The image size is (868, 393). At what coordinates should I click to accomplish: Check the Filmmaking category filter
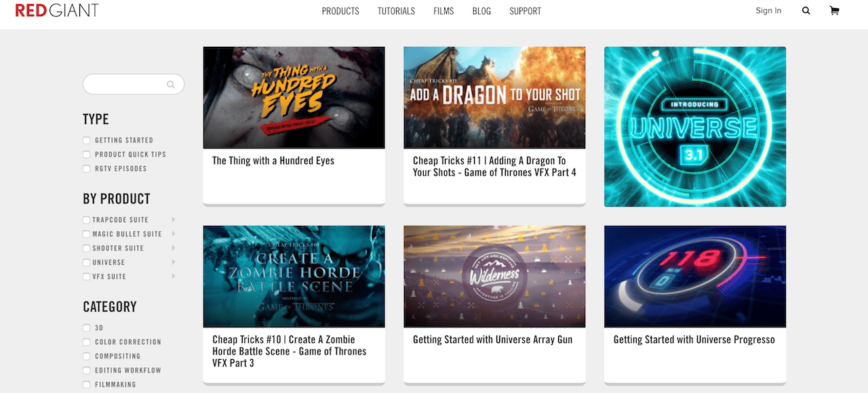87,385
